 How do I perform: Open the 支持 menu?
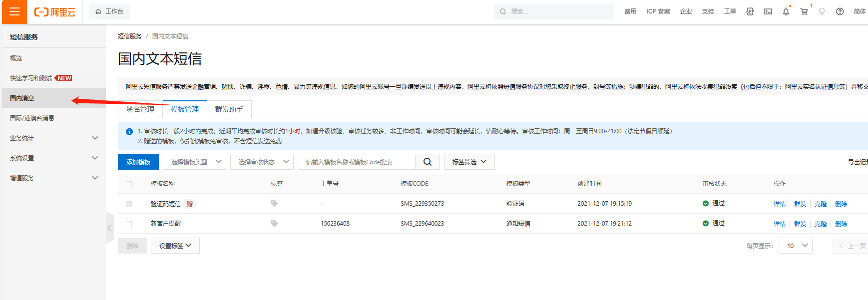(708, 11)
